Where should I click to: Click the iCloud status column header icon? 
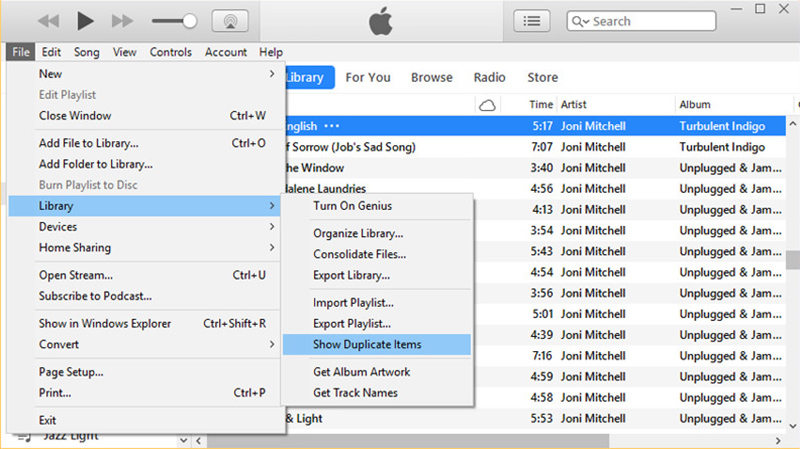pyautogui.click(x=487, y=105)
